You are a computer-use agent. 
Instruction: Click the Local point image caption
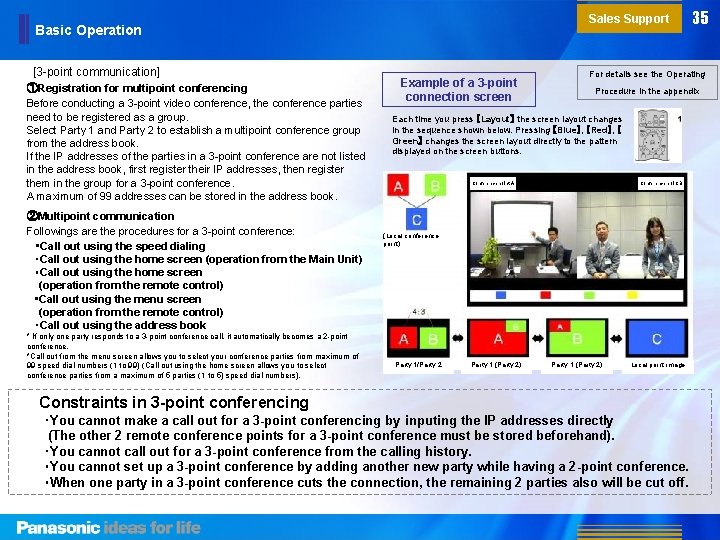pos(658,365)
